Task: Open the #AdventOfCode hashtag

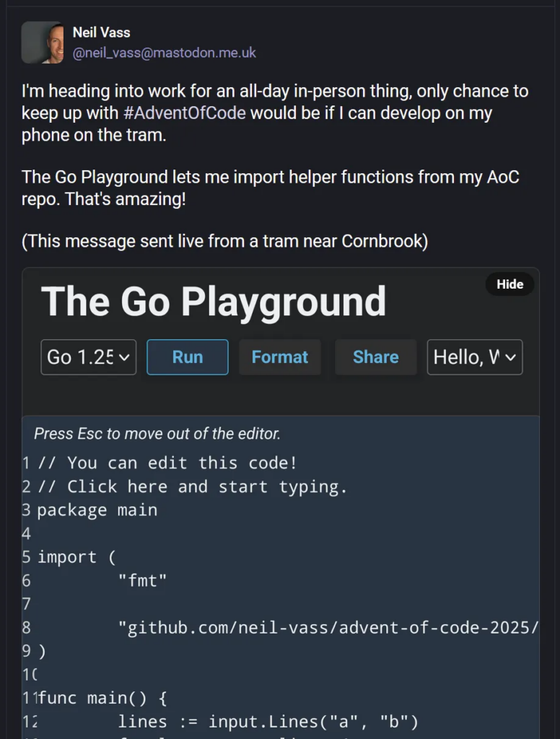Action: tap(184, 113)
